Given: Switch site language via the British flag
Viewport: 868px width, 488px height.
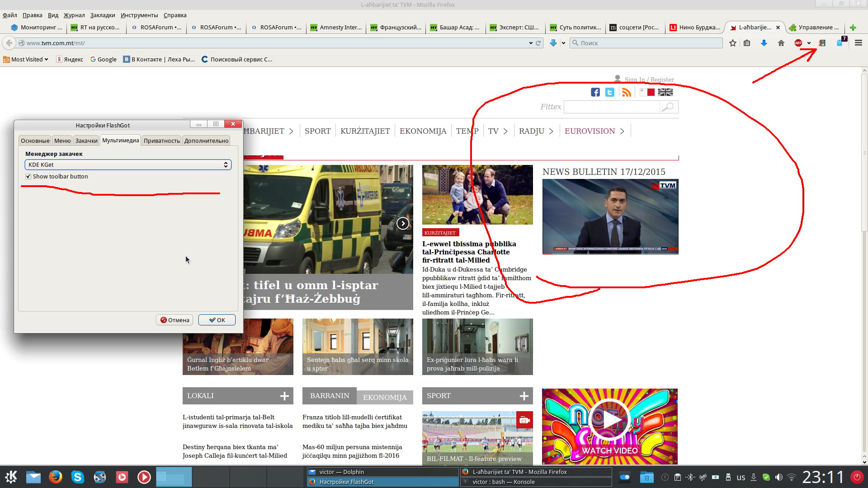Looking at the screenshot, I should pyautogui.click(x=665, y=92).
